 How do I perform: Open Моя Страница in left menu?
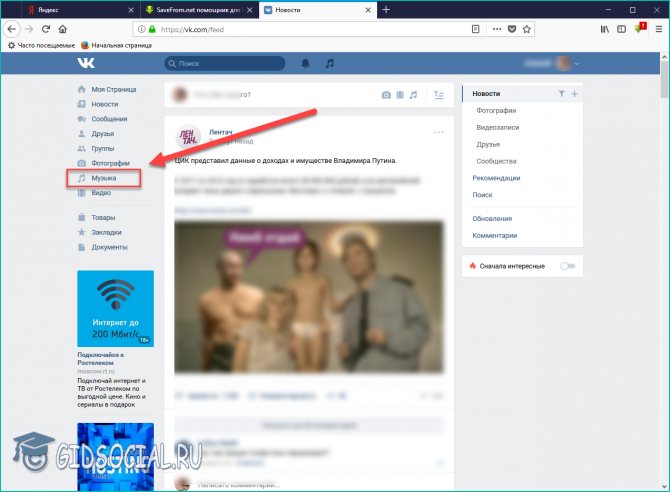107,89
